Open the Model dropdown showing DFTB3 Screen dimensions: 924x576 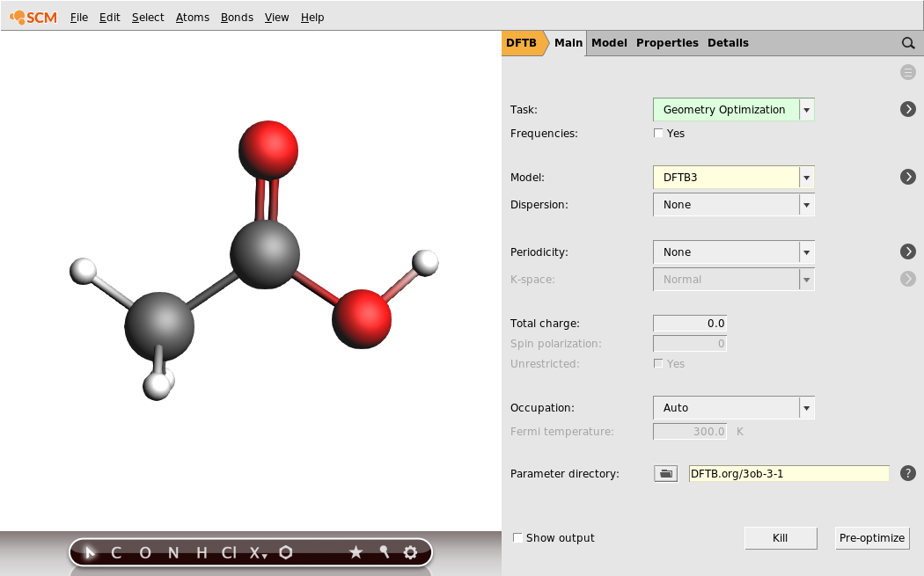(x=734, y=178)
